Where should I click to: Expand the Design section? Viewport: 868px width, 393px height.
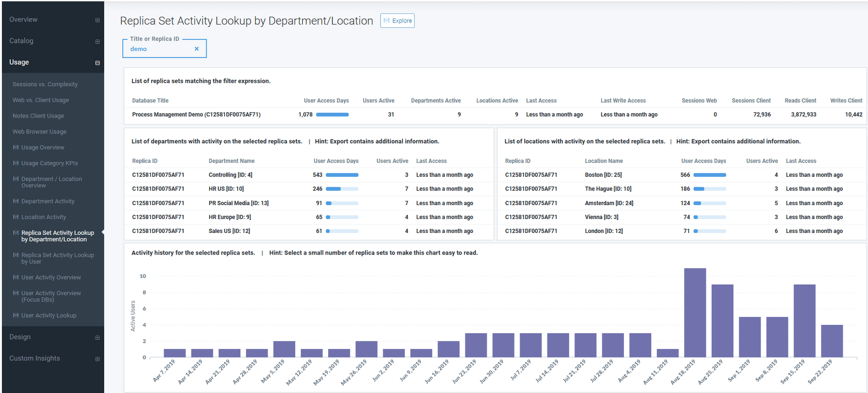[x=97, y=337]
